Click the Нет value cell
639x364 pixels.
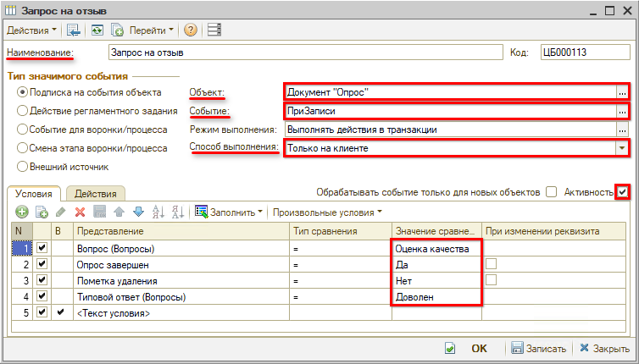436,281
